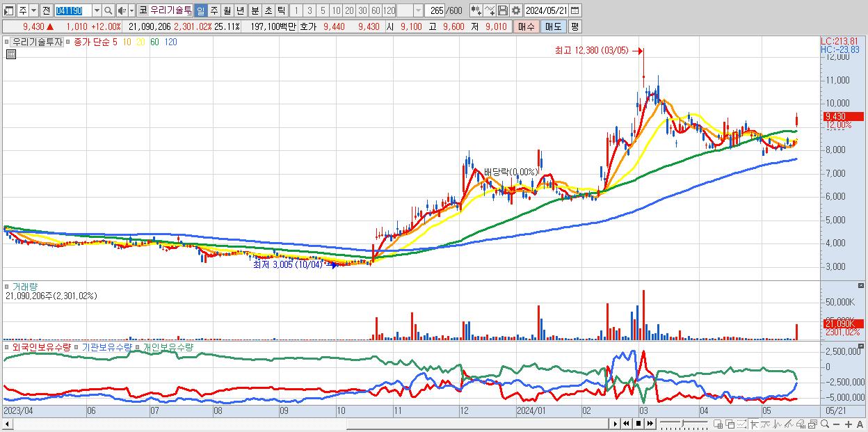Click the fast-forward replay button
This screenshot has width=868, height=432.
point(650,424)
